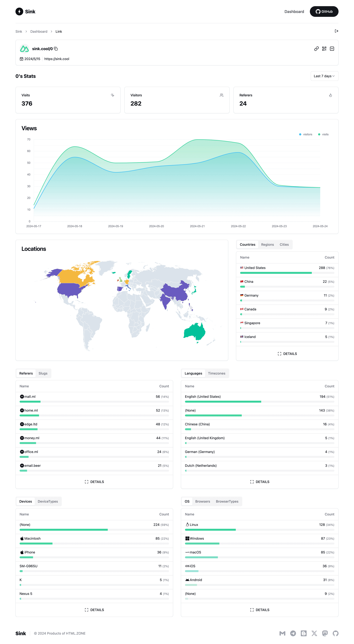Open Gmail icon in footer
Image resolution: width=354 pixels, height=644 pixels.
tap(282, 633)
